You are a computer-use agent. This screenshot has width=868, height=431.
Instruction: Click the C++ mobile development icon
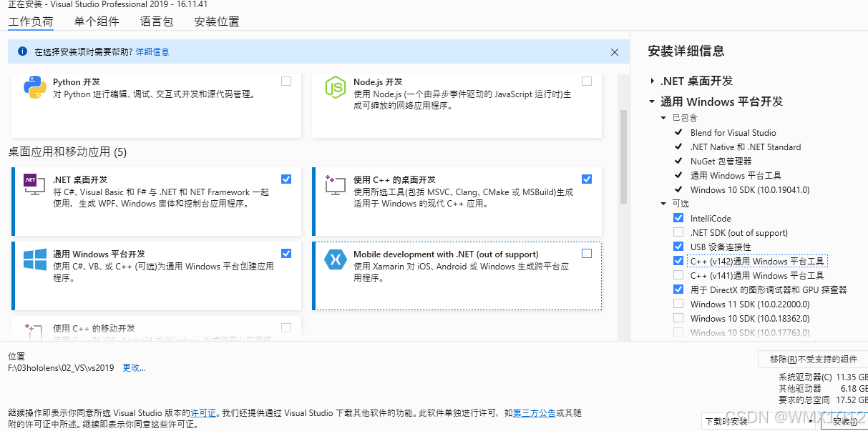click(x=35, y=332)
